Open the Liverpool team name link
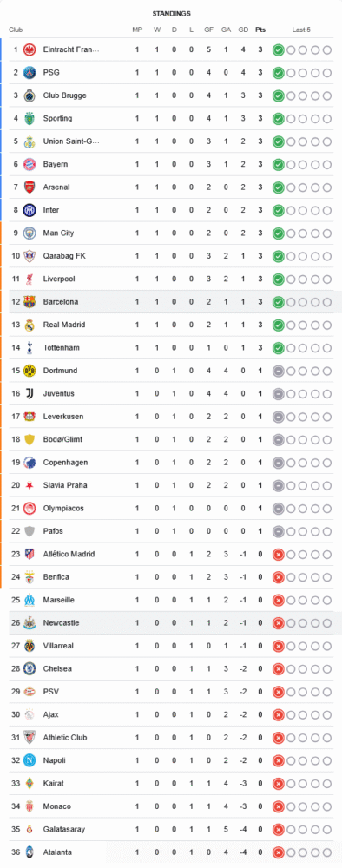 coord(59,279)
